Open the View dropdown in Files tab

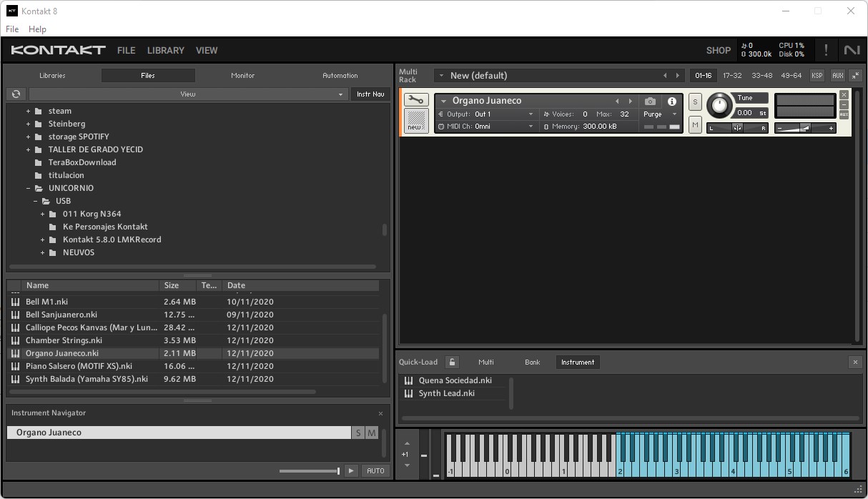188,94
